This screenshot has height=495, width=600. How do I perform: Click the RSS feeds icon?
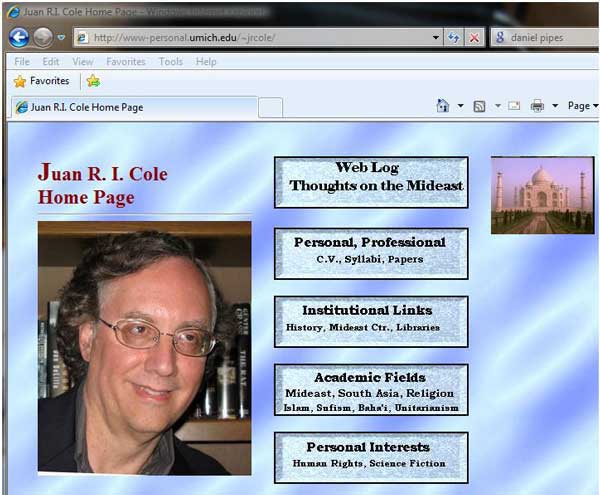[479, 106]
